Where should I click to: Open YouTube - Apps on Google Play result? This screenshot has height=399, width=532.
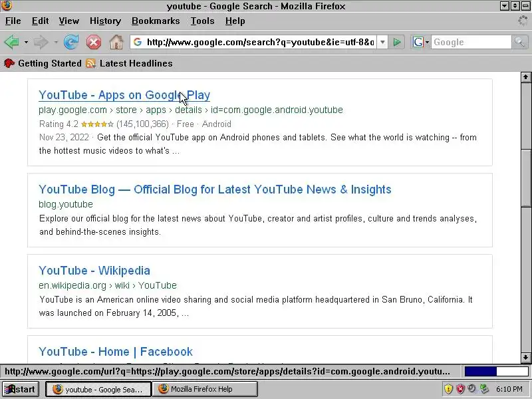click(124, 95)
